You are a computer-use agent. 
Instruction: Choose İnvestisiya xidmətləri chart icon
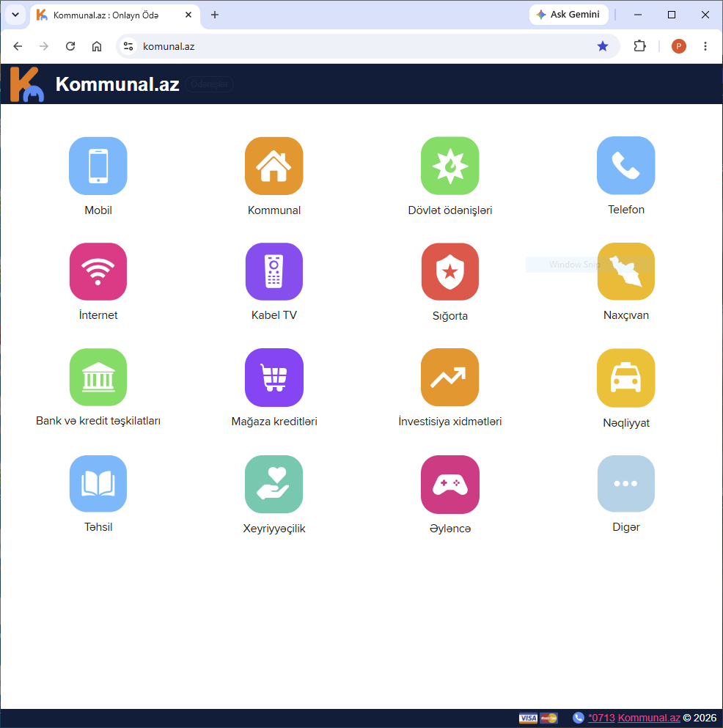pos(450,378)
